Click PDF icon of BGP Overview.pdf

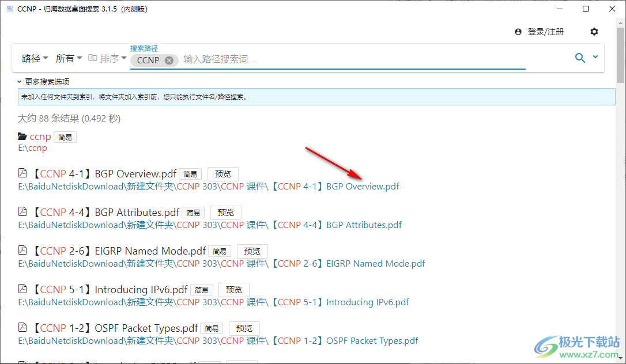tap(22, 173)
